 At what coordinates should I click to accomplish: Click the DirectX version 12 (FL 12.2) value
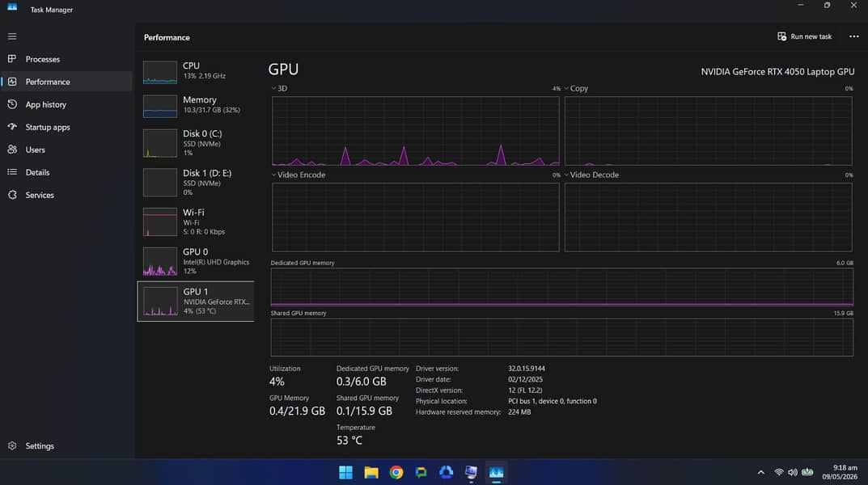point(525,390)
